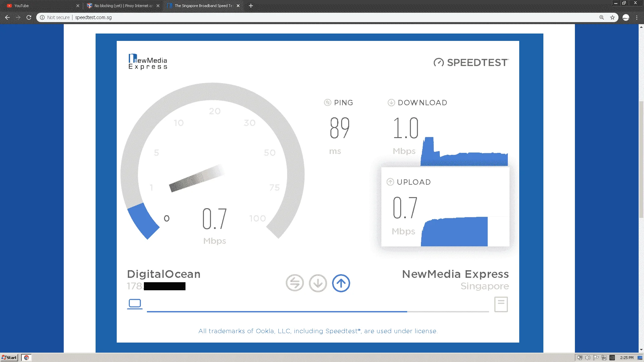Close the YouTube tab
644x362 pixels.
(x=77, y=6)
